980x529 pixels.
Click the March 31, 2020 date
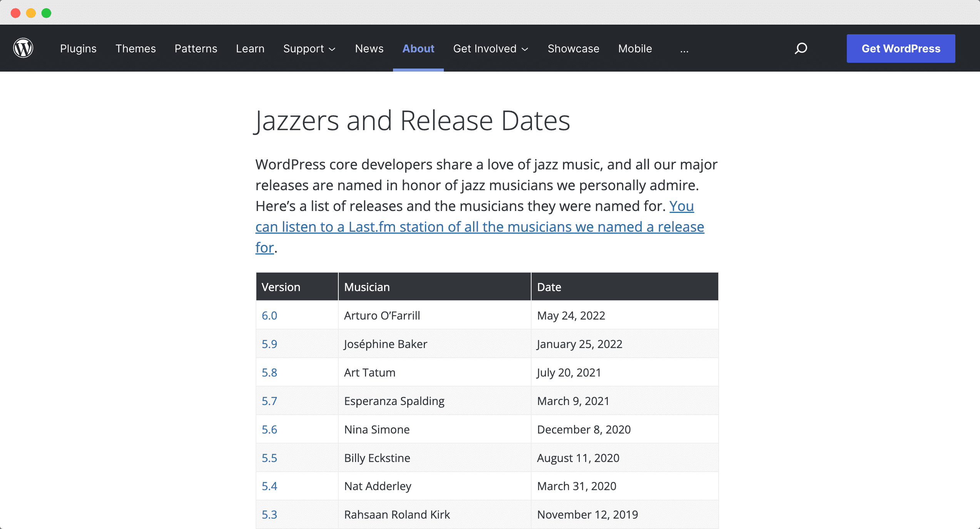pyautogui.click(x=577, y=486)
